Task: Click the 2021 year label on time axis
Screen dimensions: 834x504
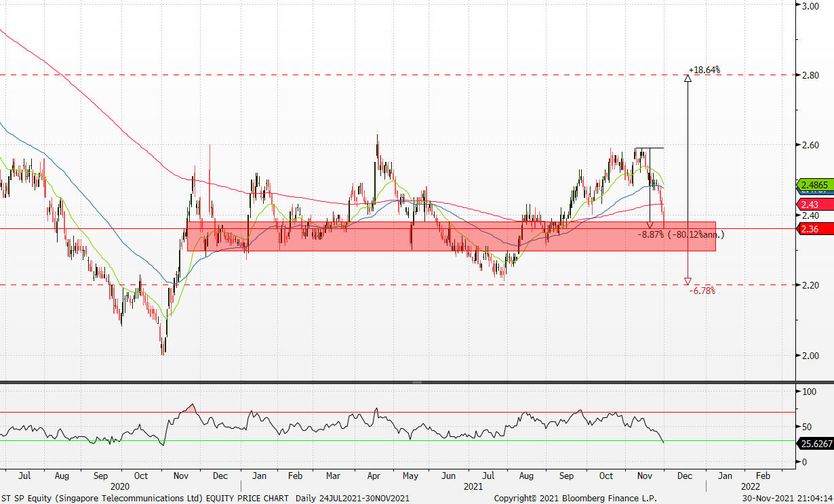Action: pos(473,486)
